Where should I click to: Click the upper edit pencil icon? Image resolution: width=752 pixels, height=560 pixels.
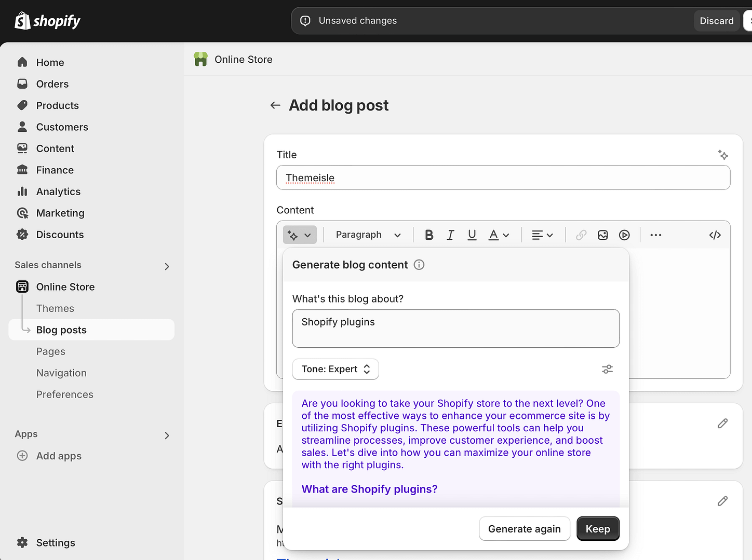tap(722, 424)
